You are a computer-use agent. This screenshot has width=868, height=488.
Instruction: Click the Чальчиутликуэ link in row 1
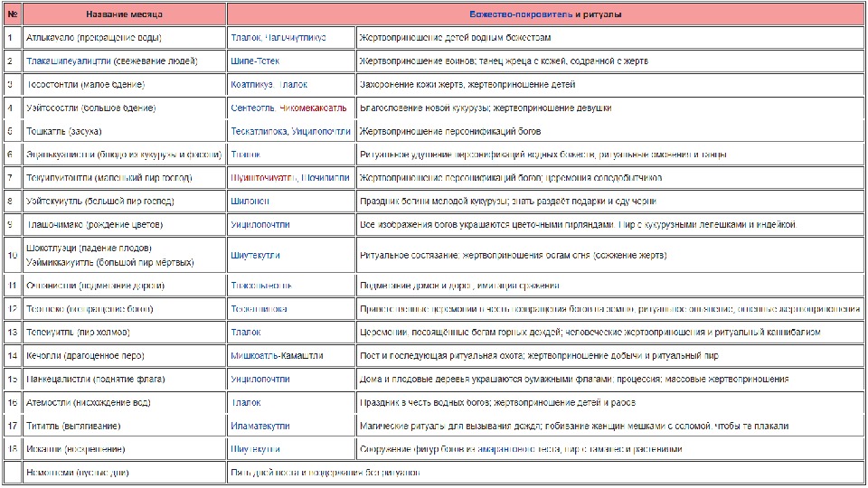[x=296, y=38]
